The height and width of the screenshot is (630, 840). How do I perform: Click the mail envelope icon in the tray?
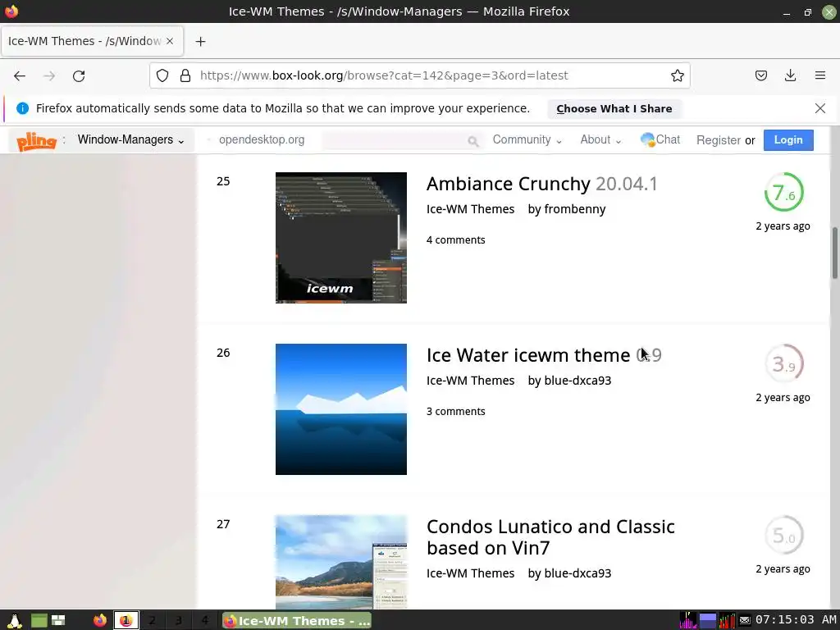[x=745, y=620]
